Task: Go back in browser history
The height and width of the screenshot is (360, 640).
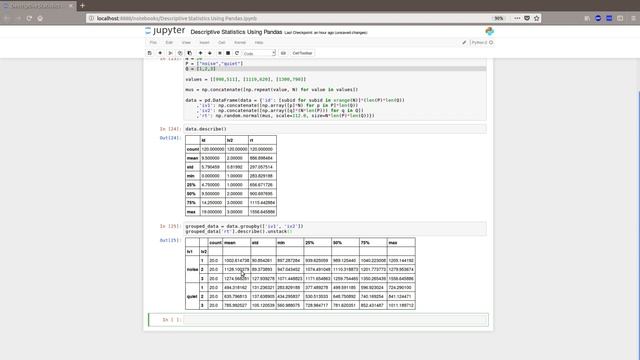Action: [x=7, y=18]
